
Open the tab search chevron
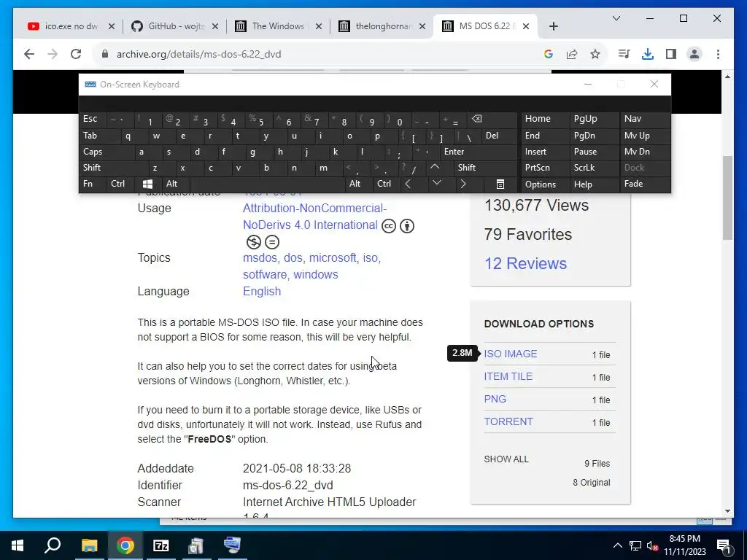coord(616,18)
